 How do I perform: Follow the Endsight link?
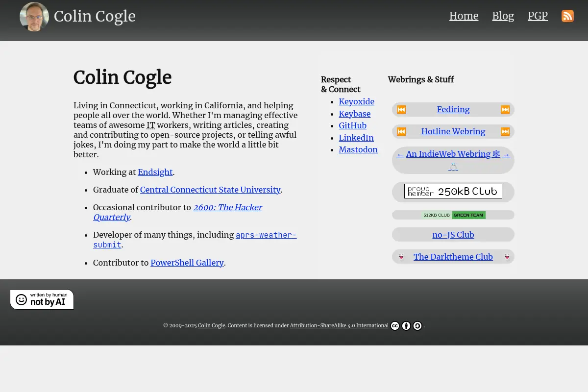coord(155,172)
